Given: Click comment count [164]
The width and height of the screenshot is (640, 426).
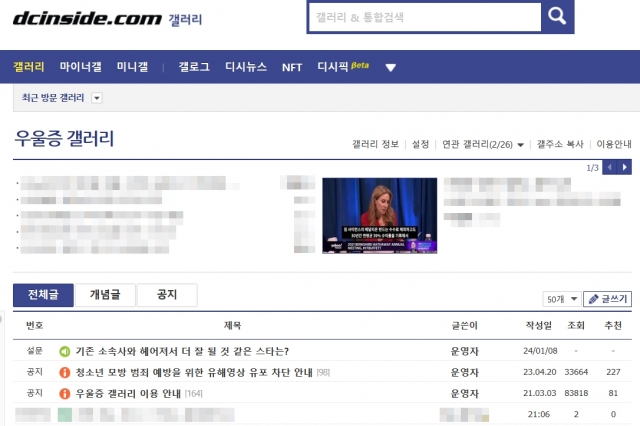Looking at the screenshot, I should (193, 394).
